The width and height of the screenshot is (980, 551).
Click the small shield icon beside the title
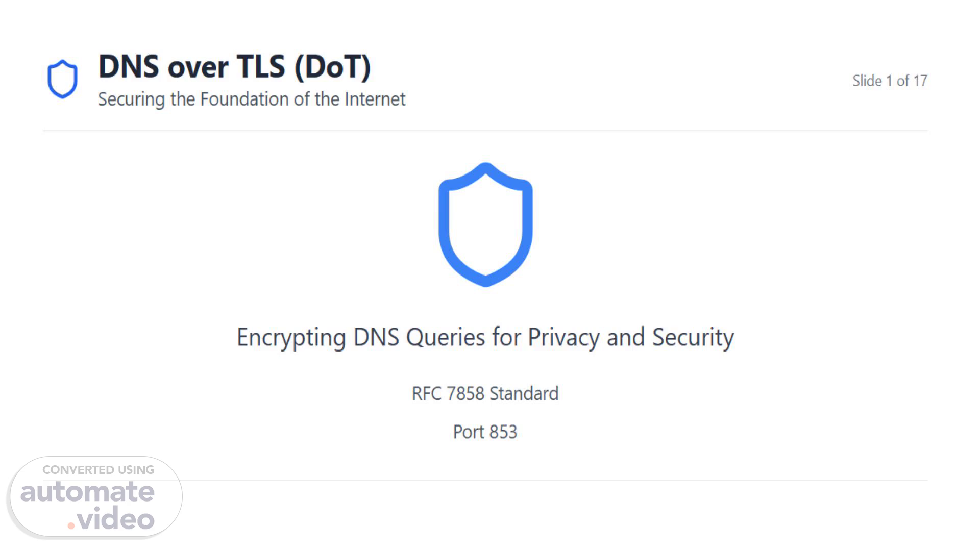pyautogui.click(x=62, y=79)
